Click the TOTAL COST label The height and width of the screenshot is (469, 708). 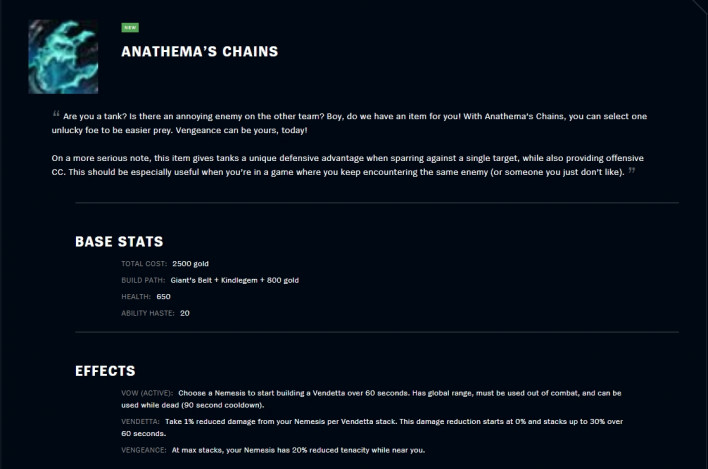[x=144, y=264]
